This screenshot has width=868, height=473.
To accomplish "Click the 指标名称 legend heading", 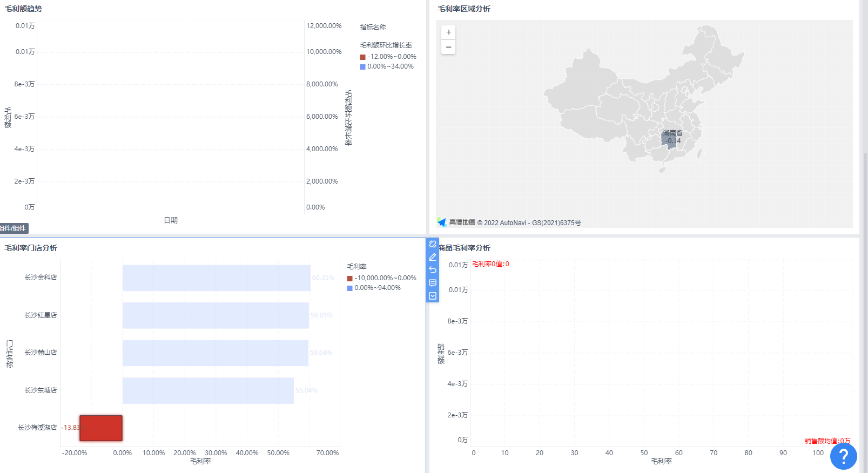I will (373, 28).
